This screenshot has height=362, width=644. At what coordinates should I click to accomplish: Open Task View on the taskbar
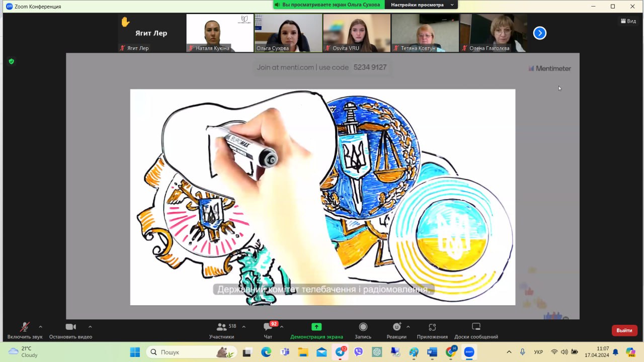pyautogui.click(x=247, y=352)
